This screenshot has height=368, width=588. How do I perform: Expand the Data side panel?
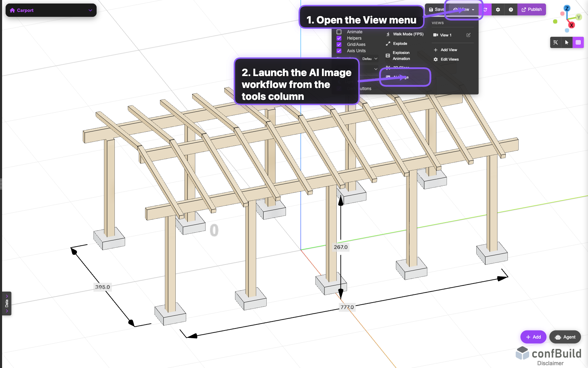7,304
